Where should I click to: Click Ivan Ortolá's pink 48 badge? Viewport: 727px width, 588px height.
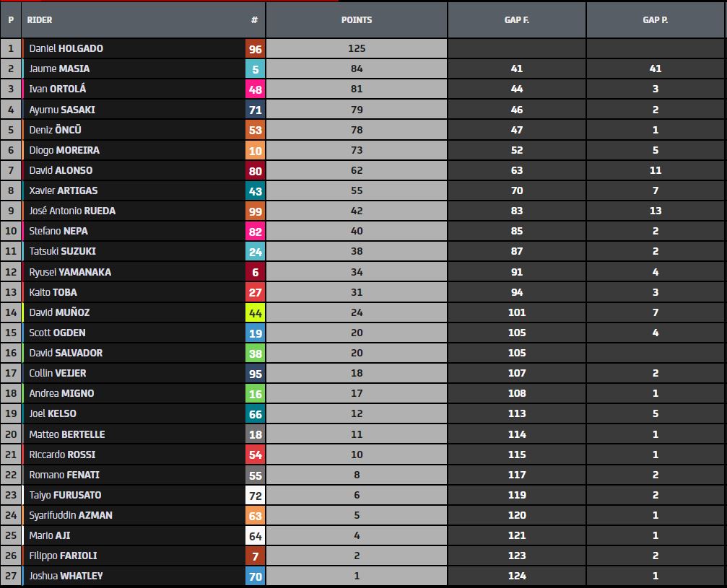255,89
